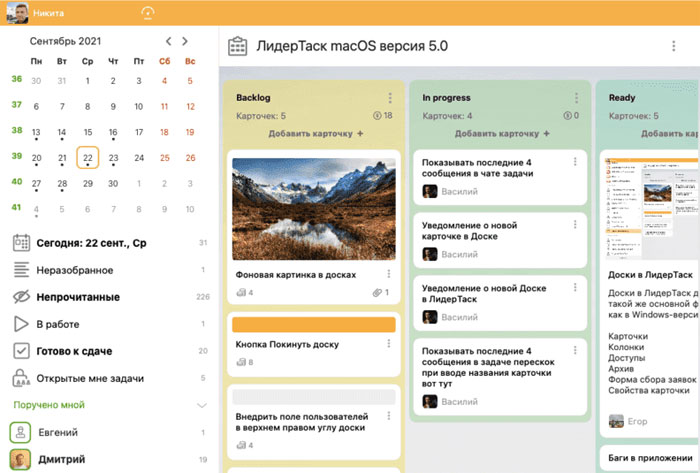Click the Сентябрь 2021 month label
The width and height of the screenshot is (700, 473).
(65, 41)
